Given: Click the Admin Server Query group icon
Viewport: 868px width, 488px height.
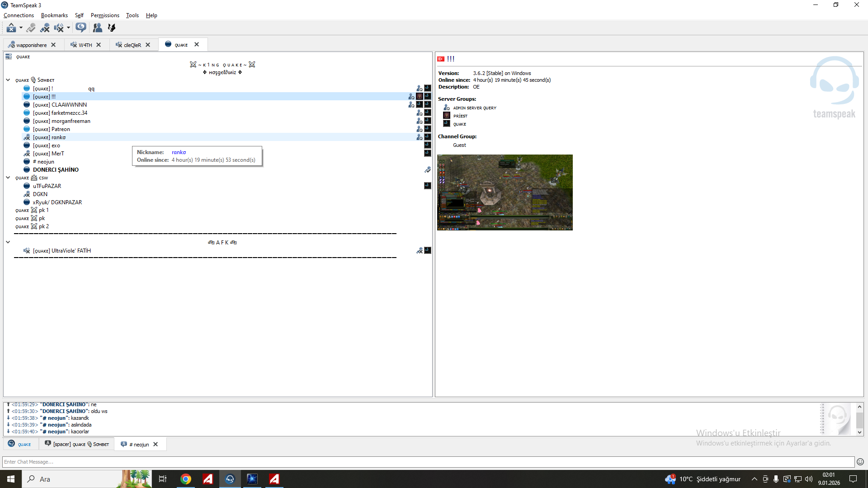Looking at the screenshot, I should pos(447,108).
